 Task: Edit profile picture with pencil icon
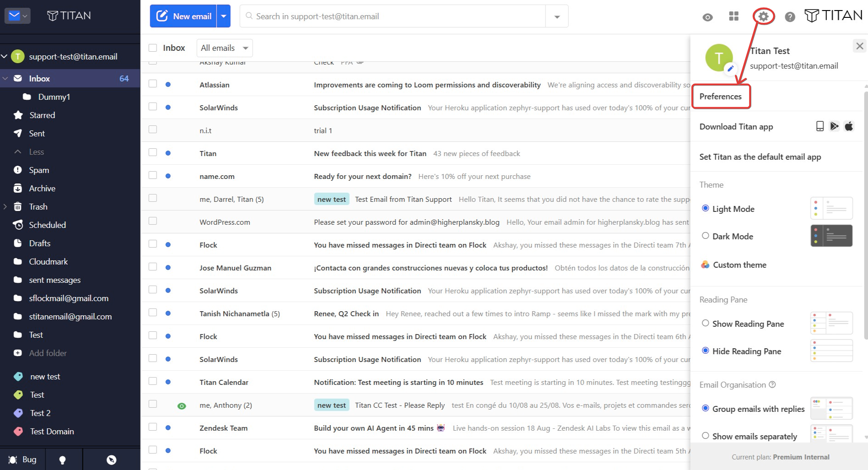[731, 68]
